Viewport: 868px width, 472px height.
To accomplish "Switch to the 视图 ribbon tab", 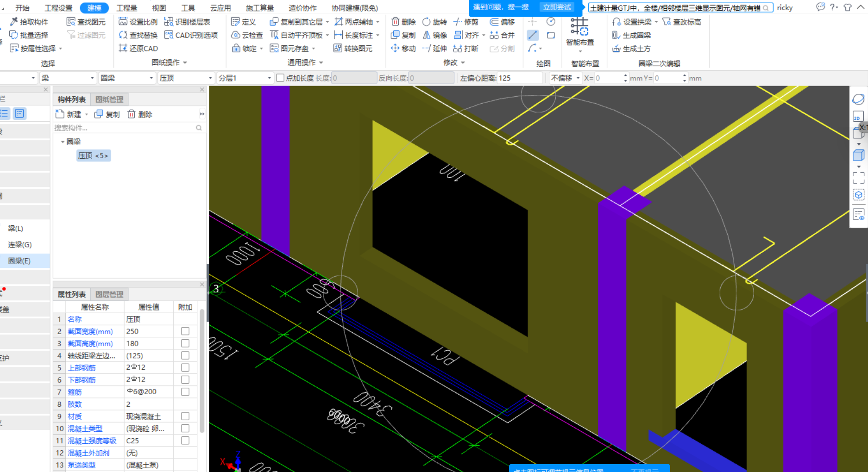I will (x=159, y=8).
